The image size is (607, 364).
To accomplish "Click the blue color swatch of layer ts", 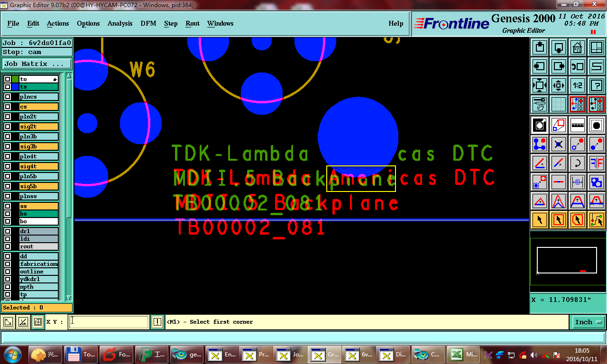I will (15, 87).
